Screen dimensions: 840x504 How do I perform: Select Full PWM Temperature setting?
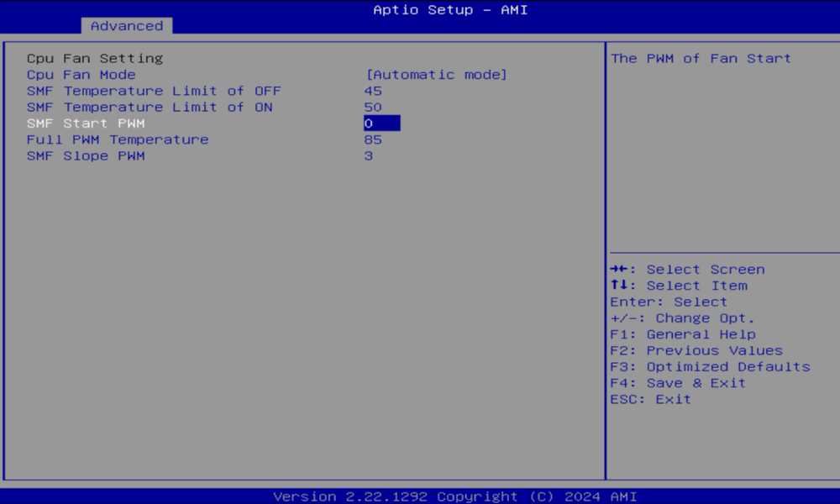(x=118, y=139)
